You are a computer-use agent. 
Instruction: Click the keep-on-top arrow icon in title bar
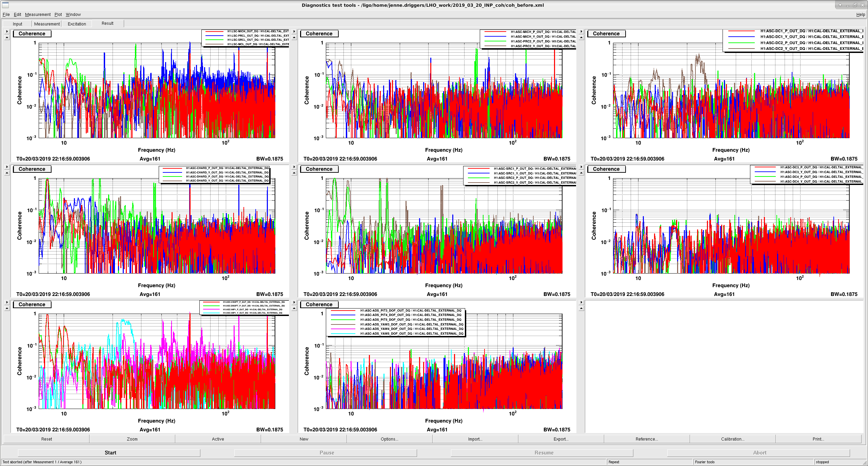(x=840, y=5)
